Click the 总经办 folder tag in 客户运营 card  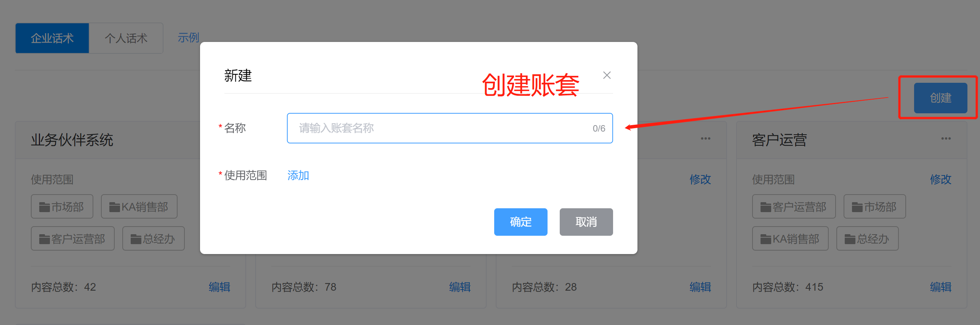point(868,238)
